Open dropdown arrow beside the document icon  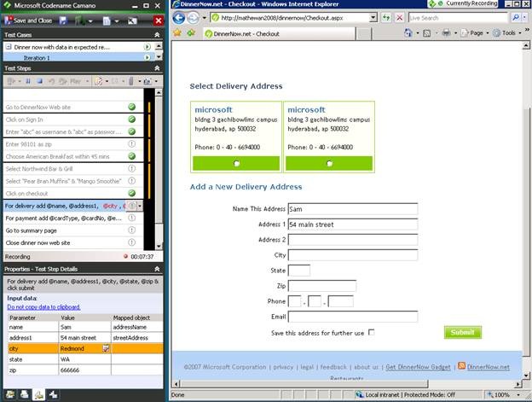[x=117, y=21]
